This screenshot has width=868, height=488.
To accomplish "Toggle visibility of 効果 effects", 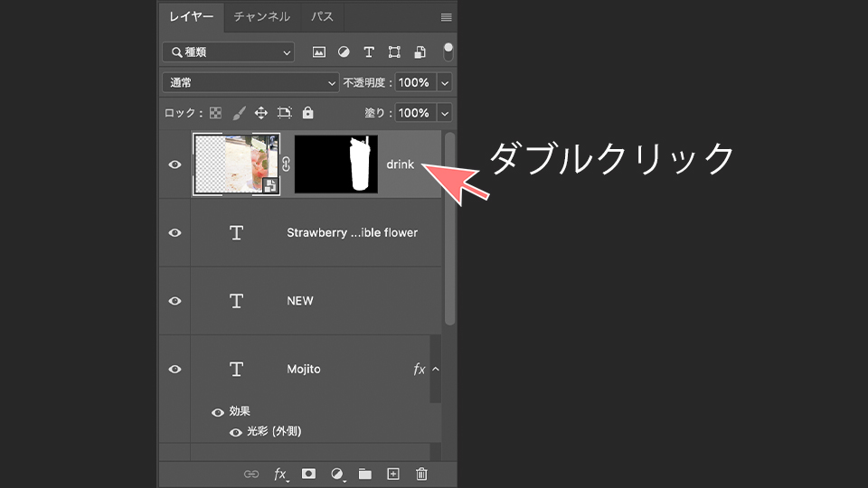I will (x=218, y=412).
